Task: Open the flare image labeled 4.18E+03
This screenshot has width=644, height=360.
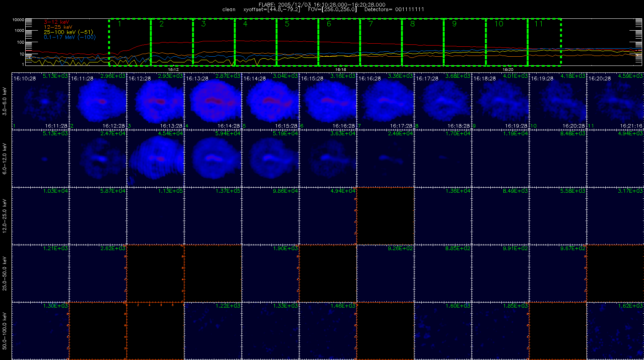Action: coord(558,101)
